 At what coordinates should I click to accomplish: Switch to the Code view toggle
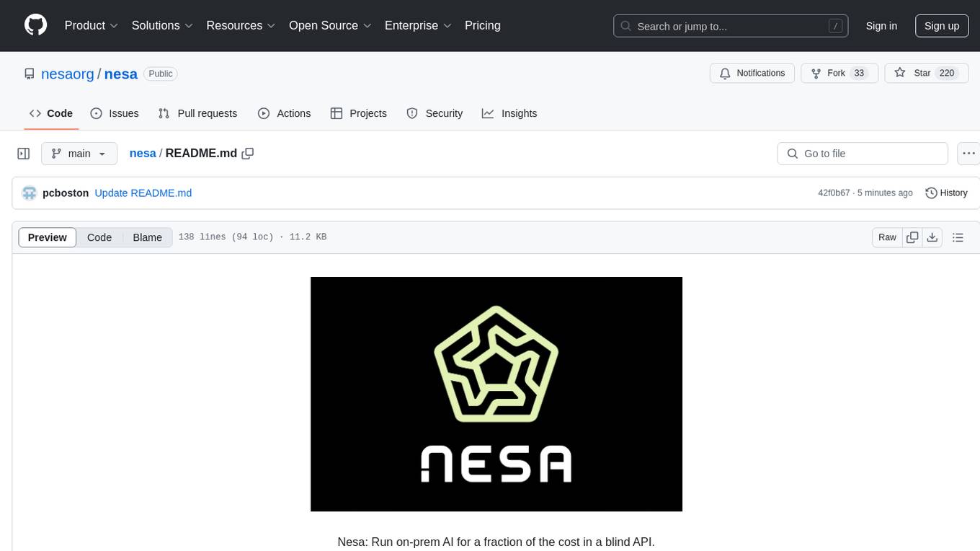point(99,237)
